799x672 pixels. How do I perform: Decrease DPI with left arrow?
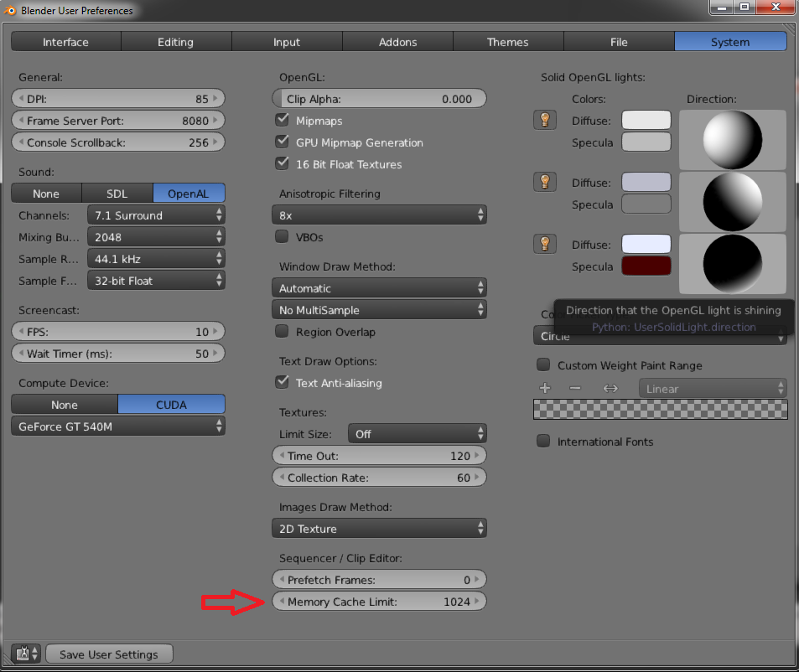(x=21, y=98)
